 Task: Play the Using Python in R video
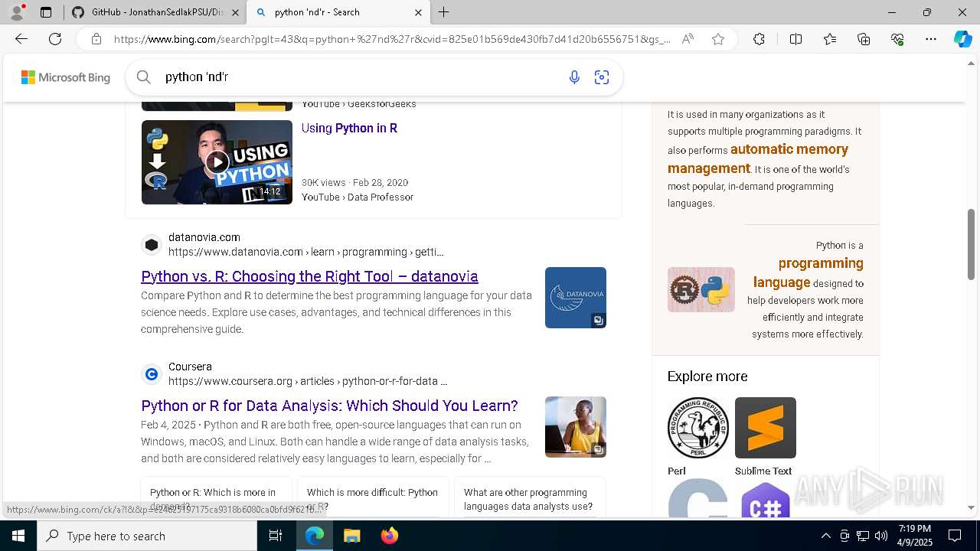[217, 162]
